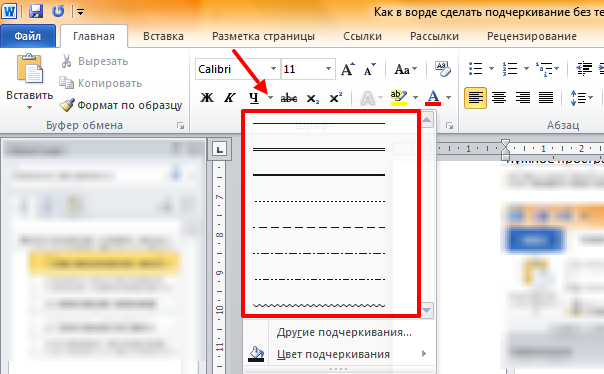
Task: Open underline style dropdown arrow next to Ч
Action: 270,98
